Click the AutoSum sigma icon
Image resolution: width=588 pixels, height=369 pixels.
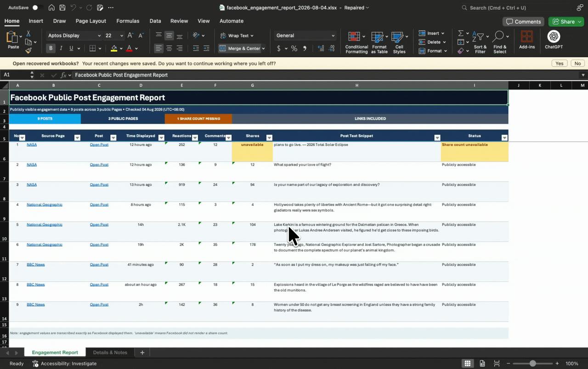point(461,34)
